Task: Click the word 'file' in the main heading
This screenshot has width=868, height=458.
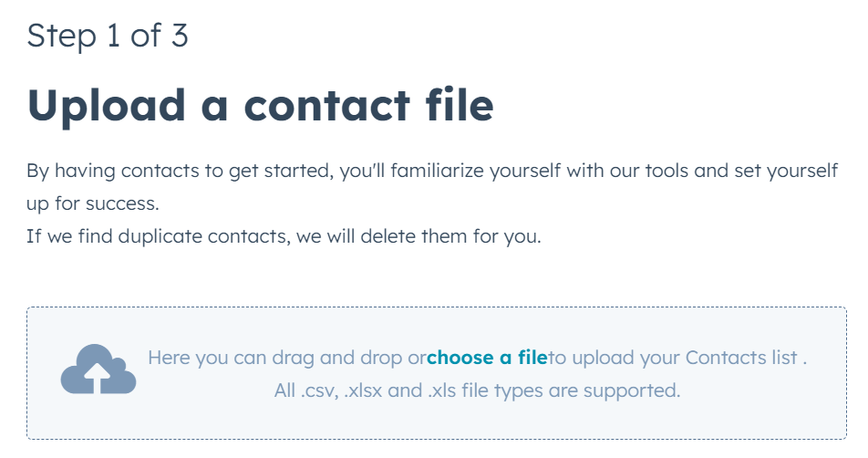Action: pyautogui.click(x=459, y=105)
